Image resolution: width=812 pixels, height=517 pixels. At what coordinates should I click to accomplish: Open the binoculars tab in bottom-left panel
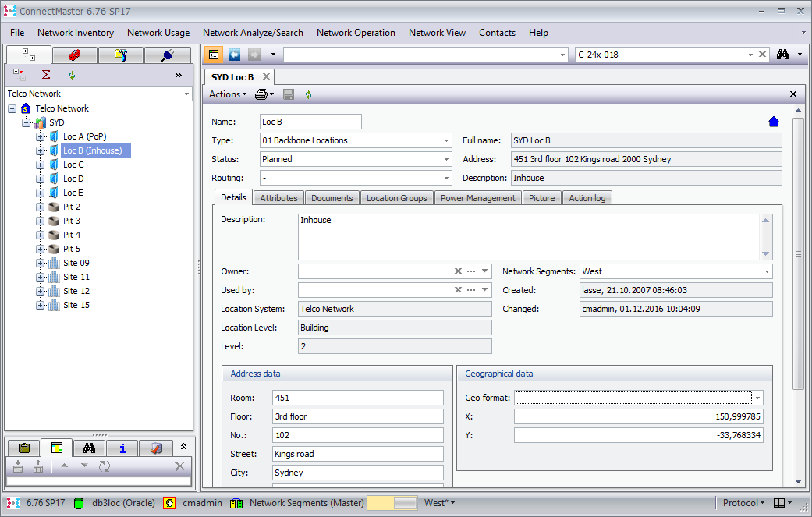(x=90, y=448)
